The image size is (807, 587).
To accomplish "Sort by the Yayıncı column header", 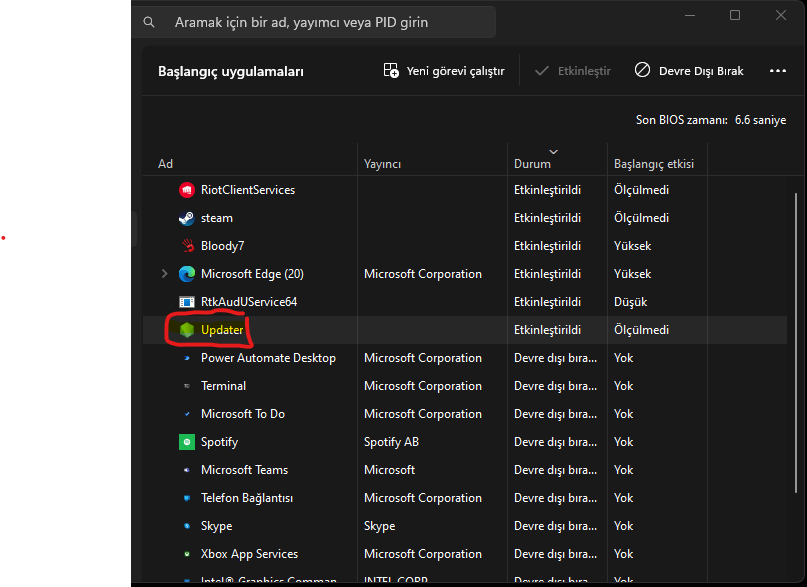I will (x=382, y=164).
